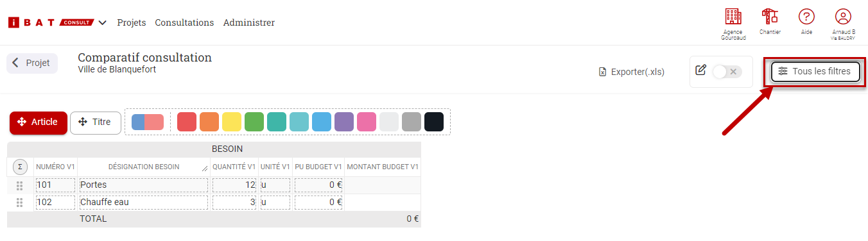Click the pencil edit icon beside the toggle
Screen dimensions: 868x241
(701, 70)
